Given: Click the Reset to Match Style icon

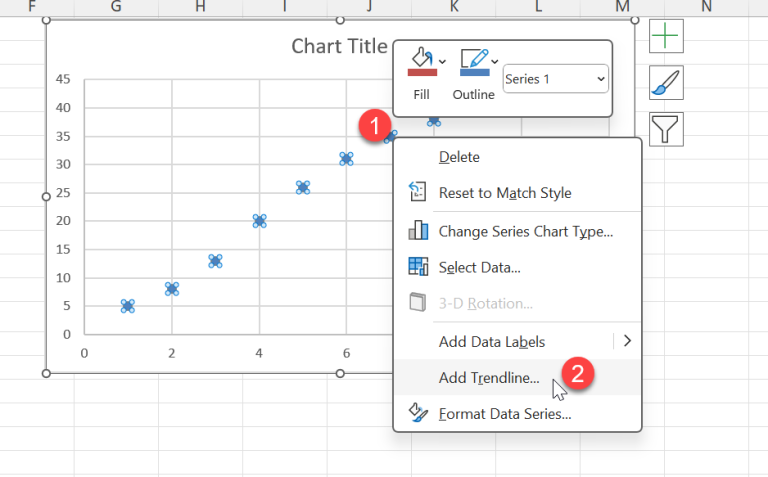Looking at the screenshot, I should 418,192.
